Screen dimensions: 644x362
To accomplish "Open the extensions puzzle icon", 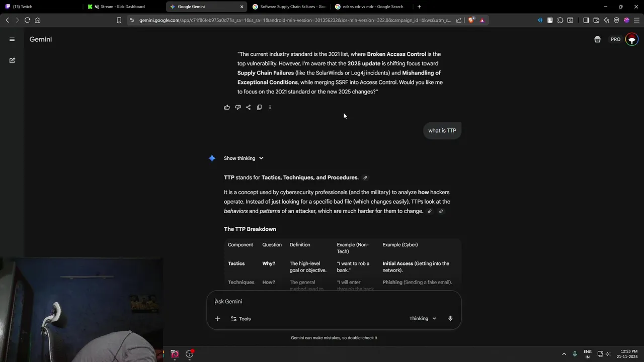I will (x=560, y=20).
